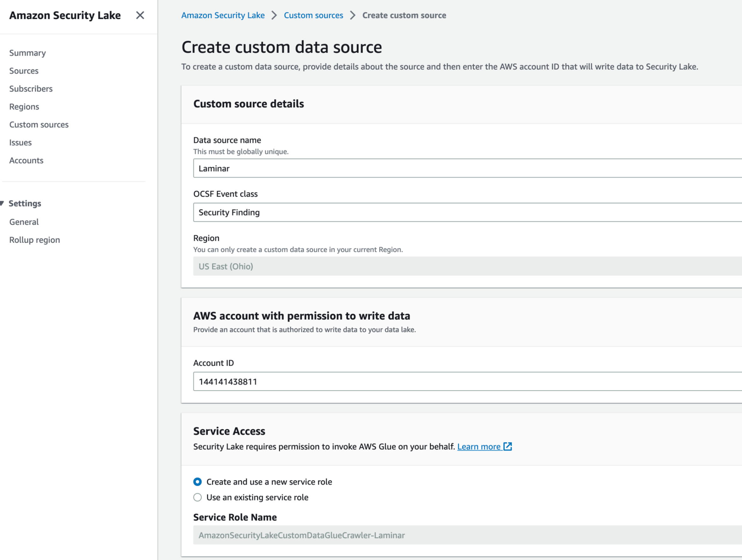Open Summary in the sidebar
Image resolution: width=742 pixels, height=560 pixels.
point(27,53)
